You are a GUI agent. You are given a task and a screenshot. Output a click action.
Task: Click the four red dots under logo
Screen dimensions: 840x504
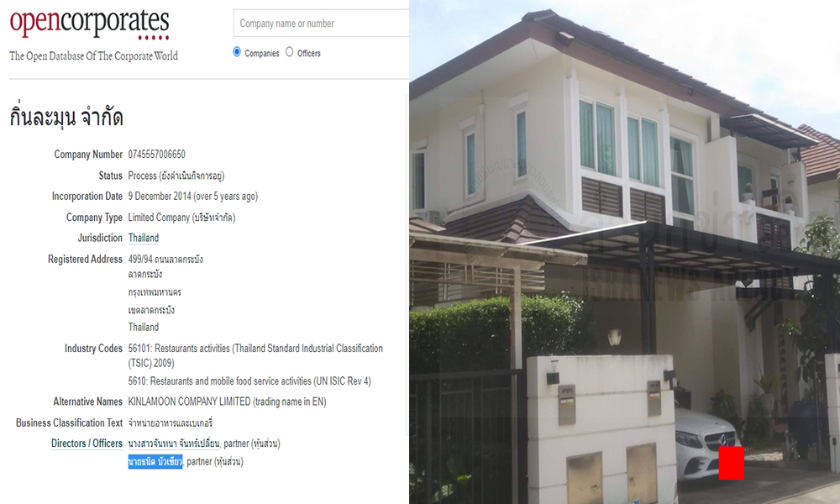click(x=153, y=38)
